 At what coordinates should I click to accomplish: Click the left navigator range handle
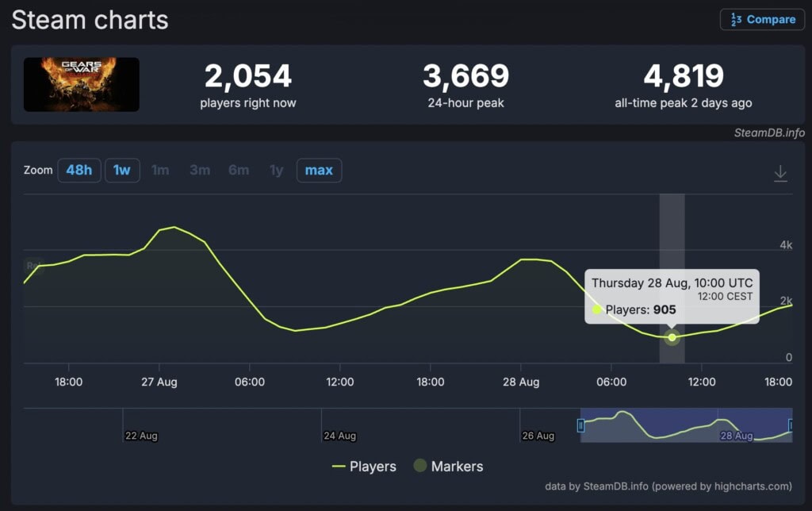pyautogui.click(x=580, y=425)
